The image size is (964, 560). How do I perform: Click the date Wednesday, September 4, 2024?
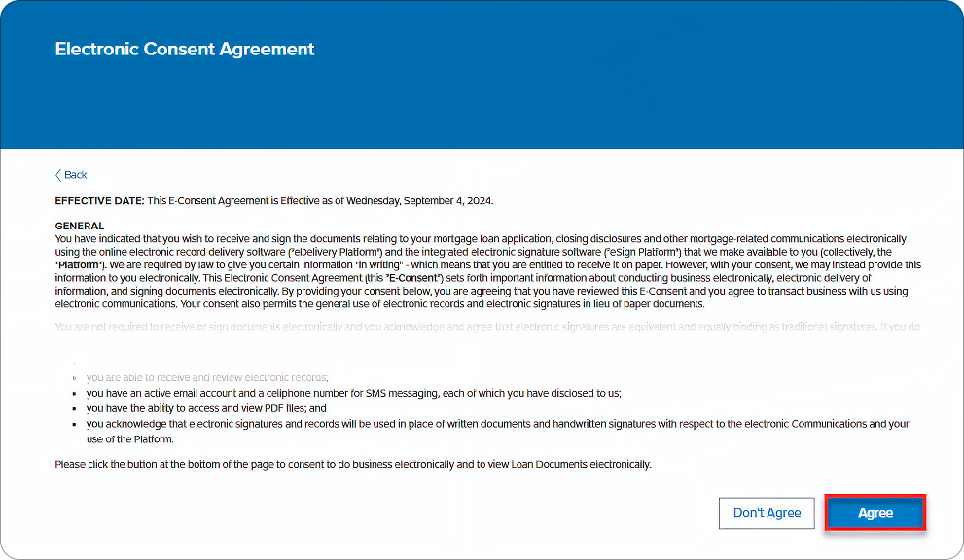coord(418,201)
